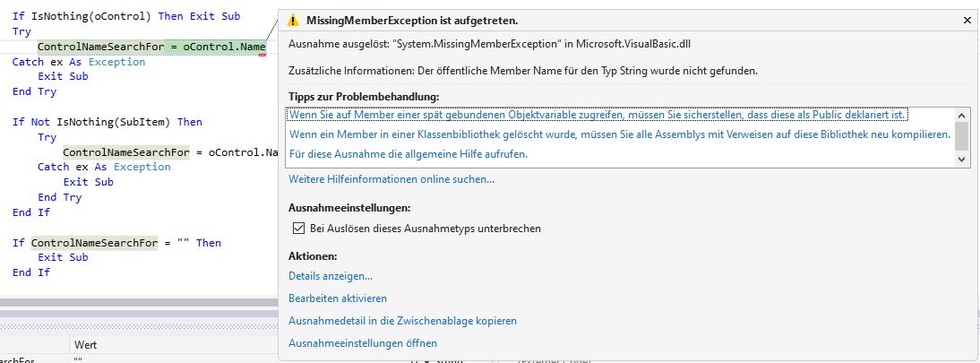
Task: Open tip about late-bound object variable members
Action: point(597,115)
